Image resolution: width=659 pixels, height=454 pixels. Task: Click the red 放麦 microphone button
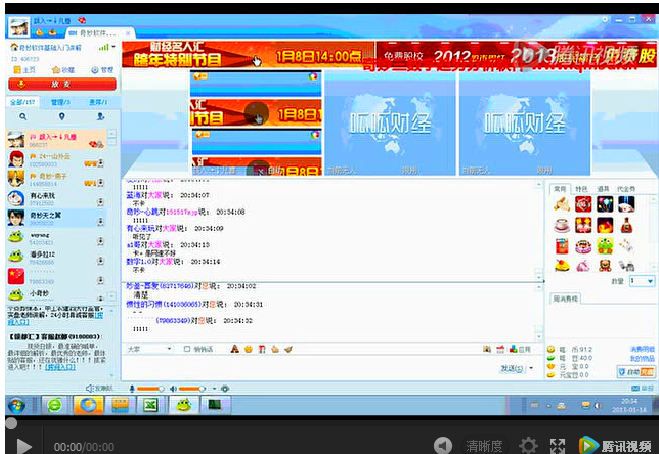coord(60,86)
